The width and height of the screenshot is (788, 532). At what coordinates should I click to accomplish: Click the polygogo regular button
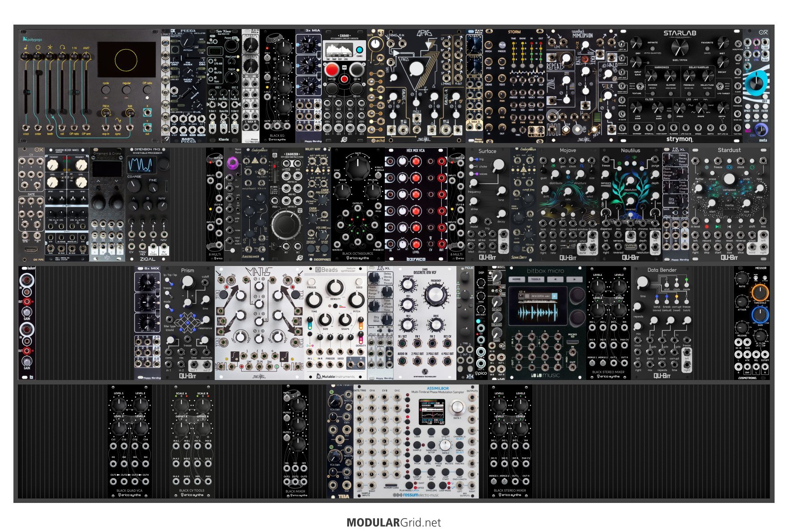pyautogui.click(x=127, y=90)
